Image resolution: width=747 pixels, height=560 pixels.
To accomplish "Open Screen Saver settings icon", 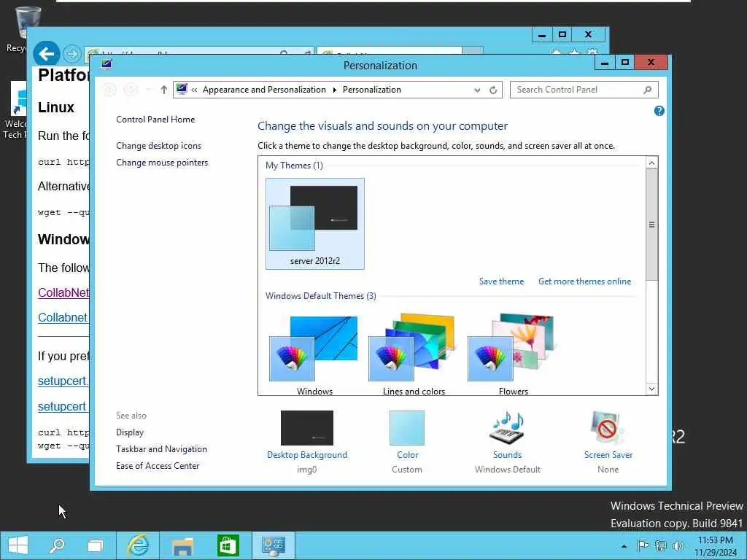I will coord(608,427).
